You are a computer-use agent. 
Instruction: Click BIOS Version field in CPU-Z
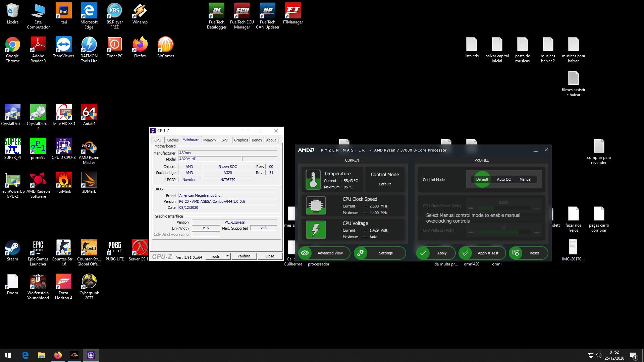228,201
